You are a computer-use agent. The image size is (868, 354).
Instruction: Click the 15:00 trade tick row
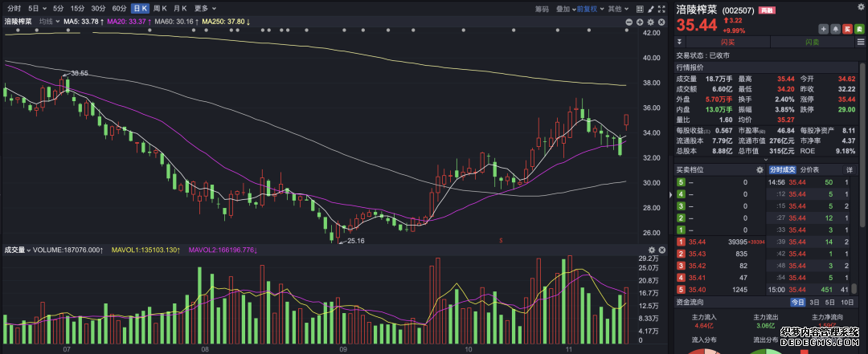pyautogui.click(x=809, y=289)
